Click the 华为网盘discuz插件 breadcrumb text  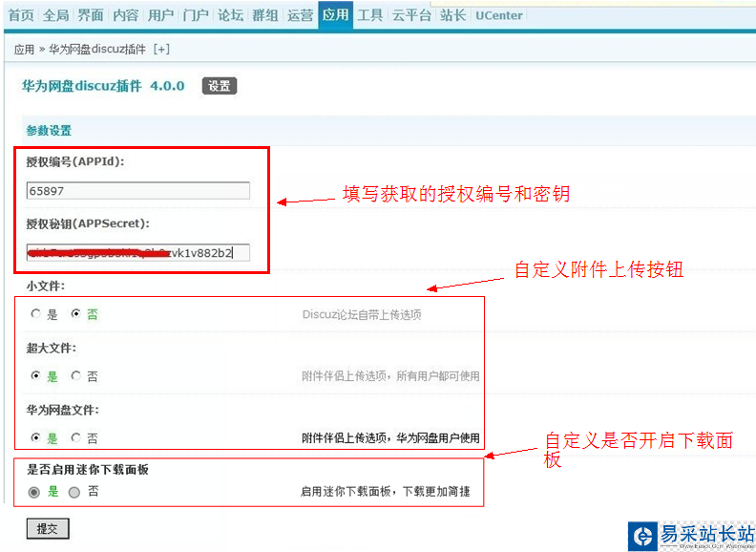click(x=97, y=50)
